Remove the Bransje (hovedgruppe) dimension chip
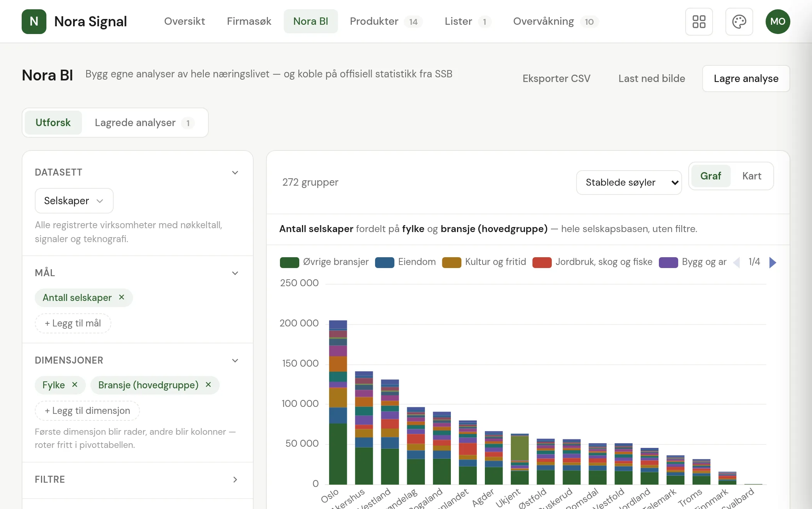The image size is (812, 509). point(208,384)
